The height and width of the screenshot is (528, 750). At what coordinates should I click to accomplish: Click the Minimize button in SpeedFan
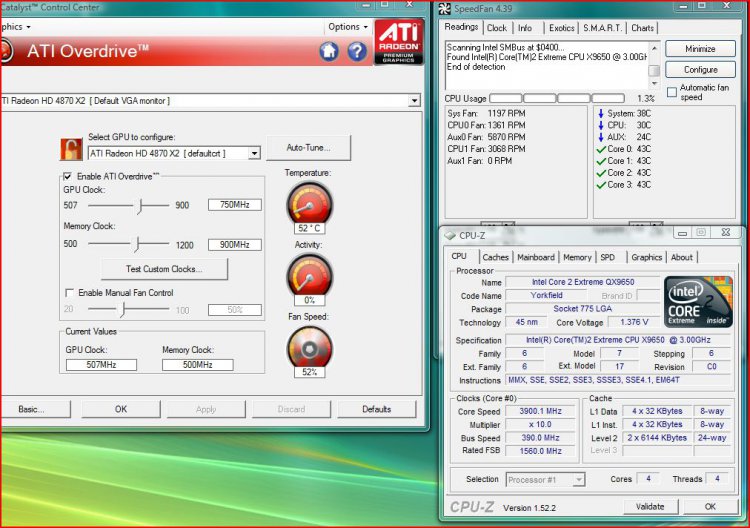click(x=700, y=49)
